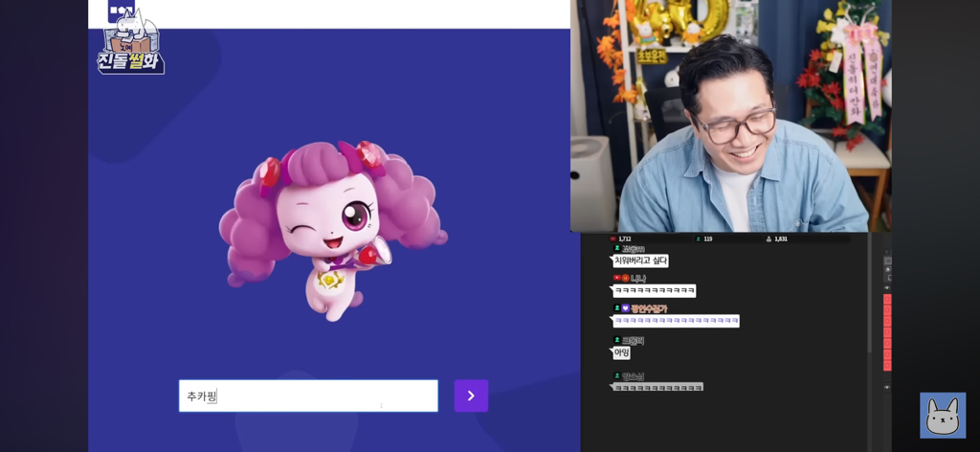
Task: Click chat message 치워버리고 싶다
Action: pyautogui.click(x=640, y=260)
